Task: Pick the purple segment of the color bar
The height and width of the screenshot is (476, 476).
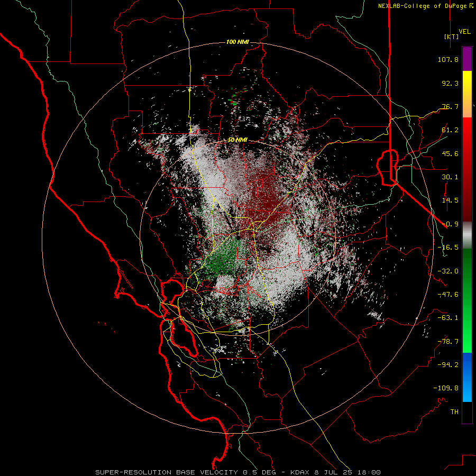Action: [x=467, y=59]
